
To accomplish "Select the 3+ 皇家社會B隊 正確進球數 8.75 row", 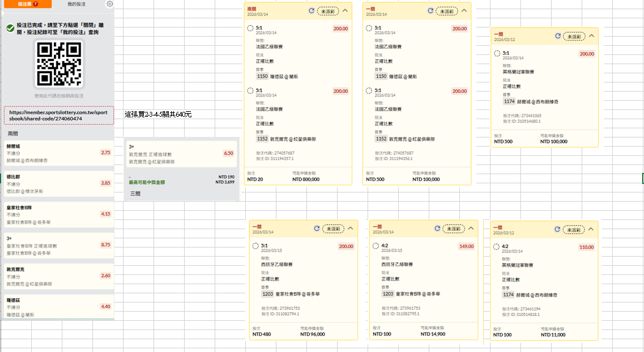I will pos(59,246).
